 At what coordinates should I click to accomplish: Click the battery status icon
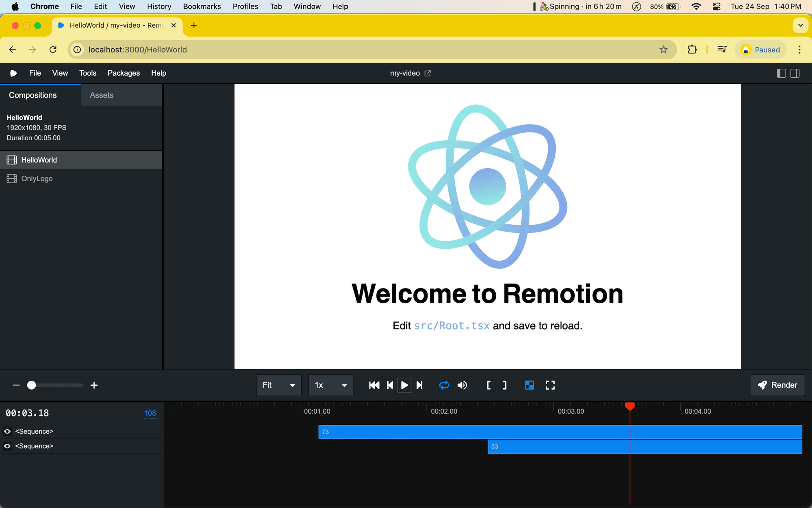673,7
